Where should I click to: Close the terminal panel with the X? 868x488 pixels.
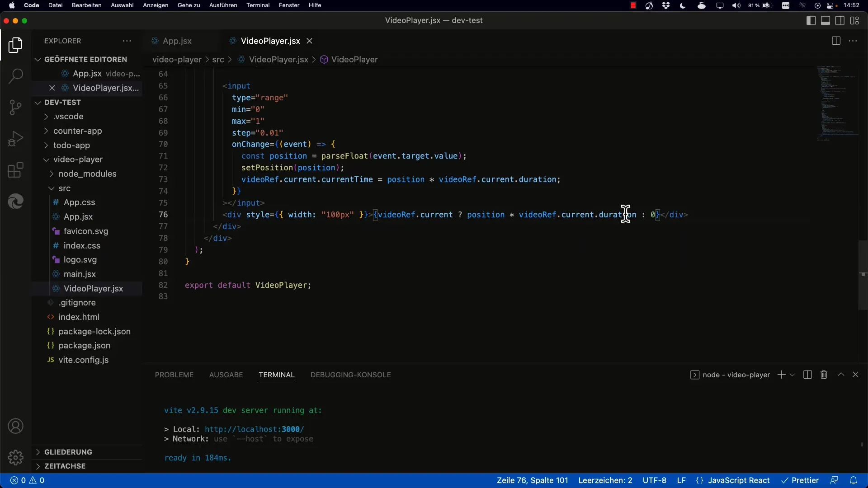click(855, 375)
